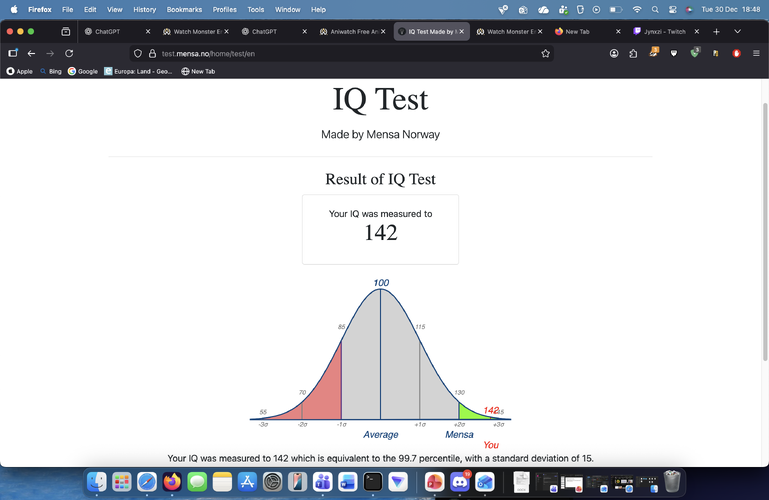Open Microsoft Teams from the dock
The image size is (769, 500).
[x=323, y=482]
